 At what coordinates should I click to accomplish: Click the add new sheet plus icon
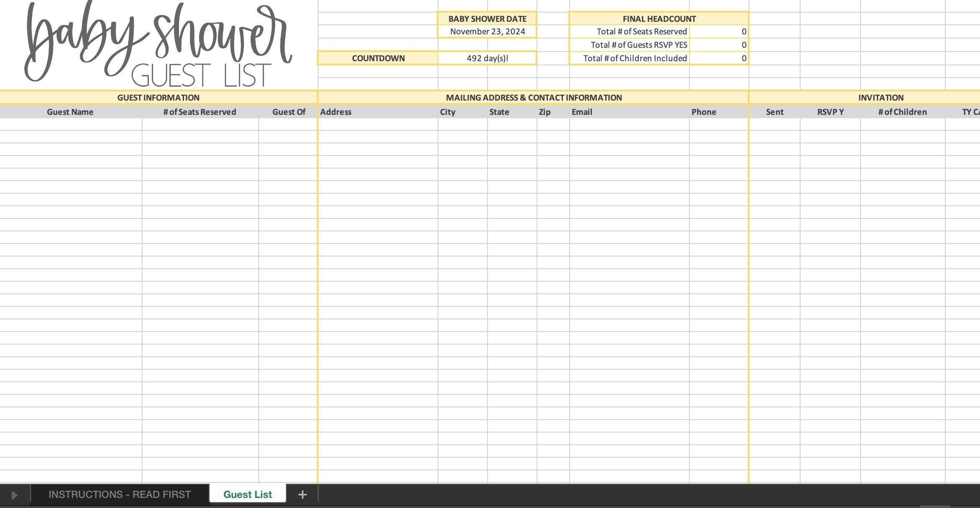[x=302, y=495]
